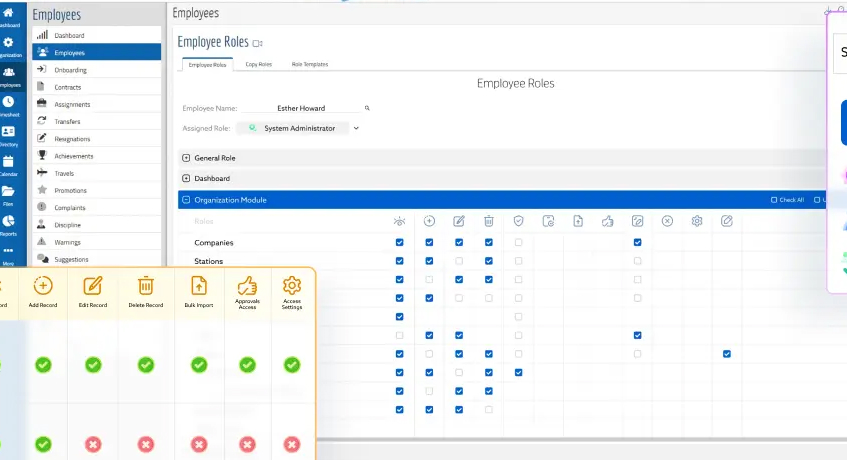Click the Access Settings gear icon
The height and width of the screenshot is (460, 847).
click(292, 284)
